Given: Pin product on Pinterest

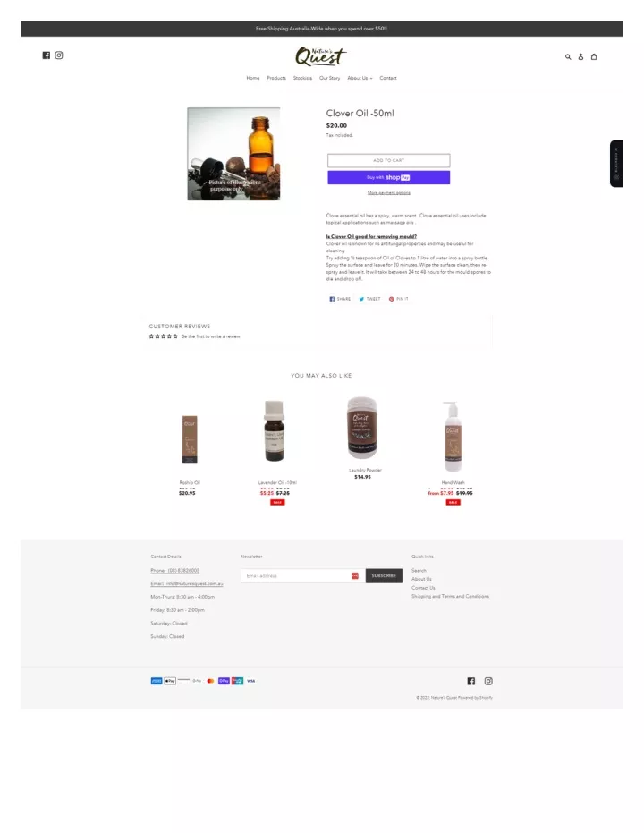Looking at the screenshot, I should coord(399,299).
